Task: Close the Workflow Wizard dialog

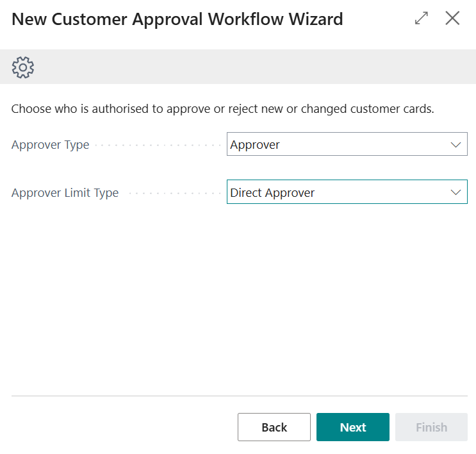Action: (452, 19)
